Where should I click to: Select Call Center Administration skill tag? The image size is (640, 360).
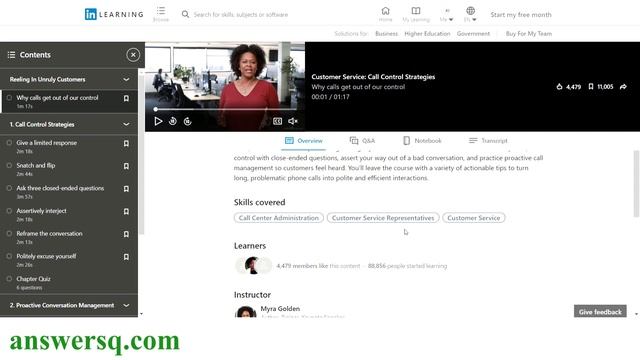tap(279, 218)
